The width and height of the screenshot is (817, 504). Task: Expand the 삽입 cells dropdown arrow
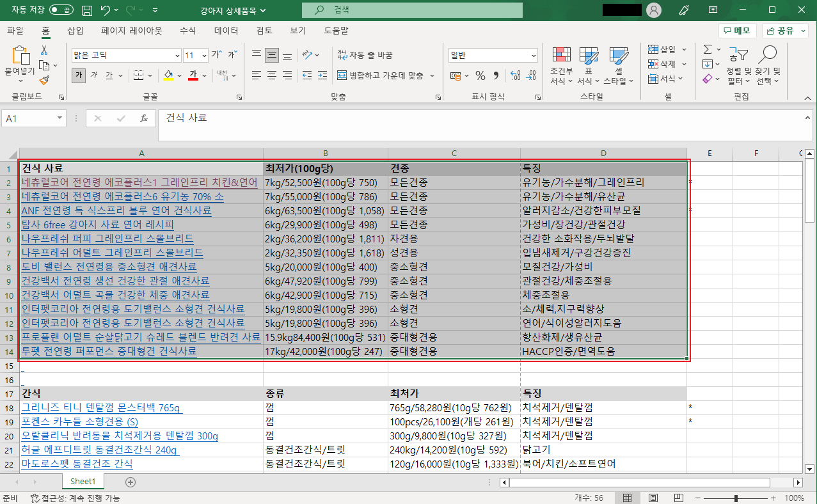[684, 49]
